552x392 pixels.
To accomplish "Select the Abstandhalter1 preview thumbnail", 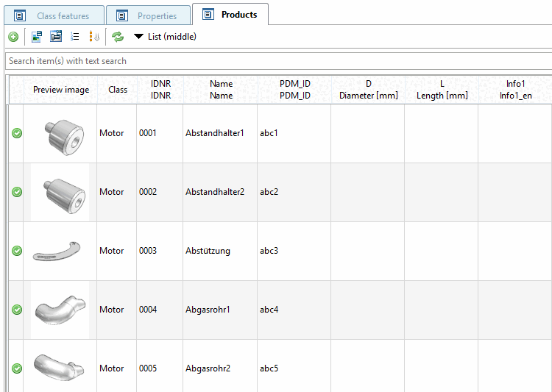I will (64, 137).
